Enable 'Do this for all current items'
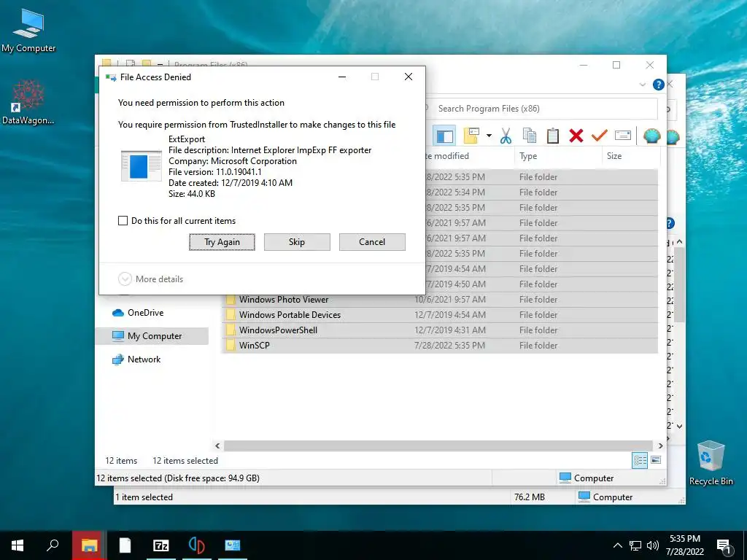The image size is (747, 560). coord(123,220)
